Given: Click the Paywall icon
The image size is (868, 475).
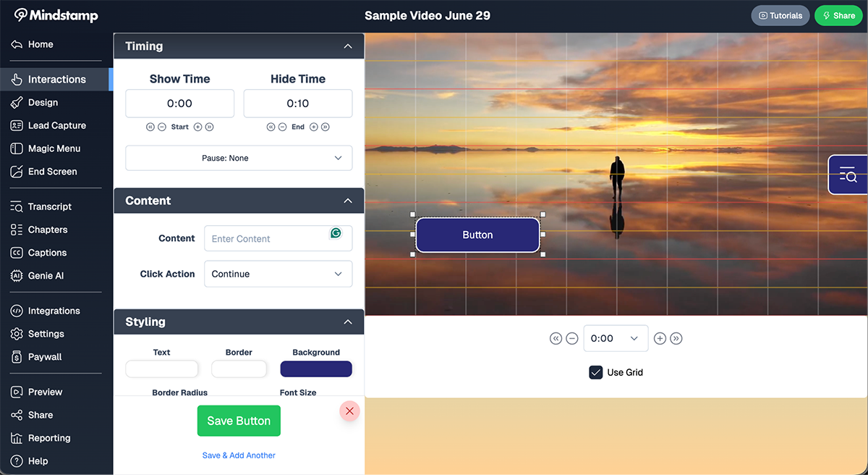Looking at the screenshot, I should (x=17, y=357).
